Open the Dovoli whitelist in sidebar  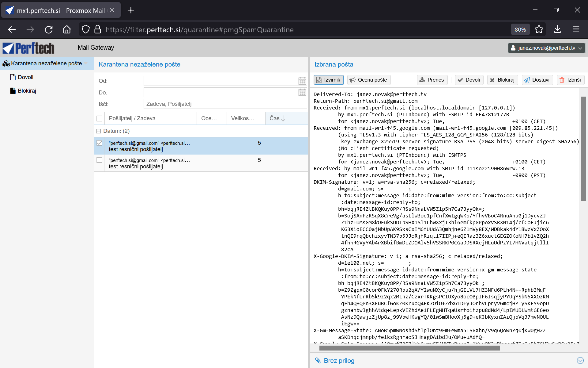click(x=26, y=77)
